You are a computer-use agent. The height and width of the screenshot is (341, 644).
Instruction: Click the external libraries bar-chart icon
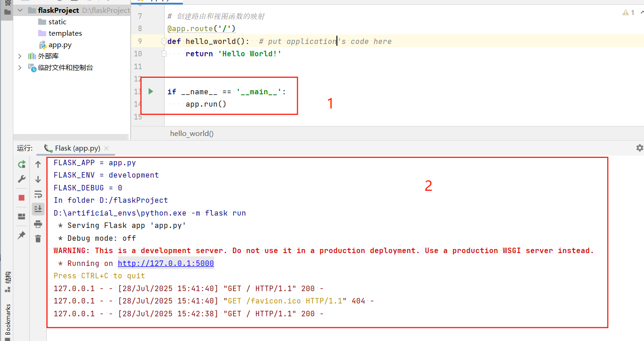point(32,56)
